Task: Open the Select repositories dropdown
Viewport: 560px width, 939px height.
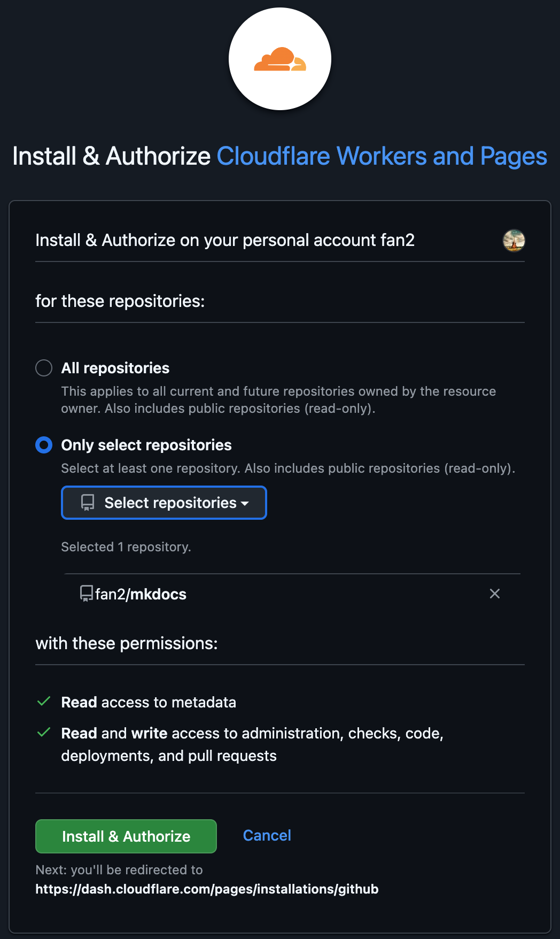Action: (x=164, y=502)
